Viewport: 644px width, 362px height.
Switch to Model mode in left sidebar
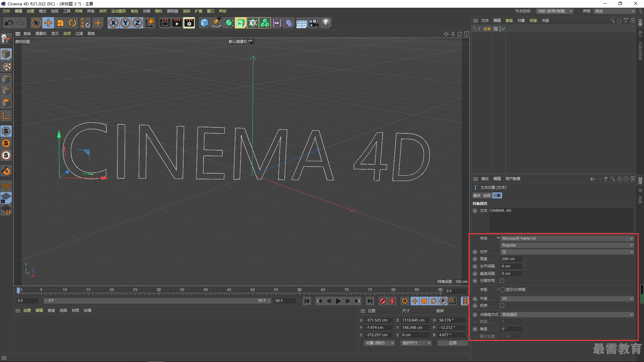click(x=6, y=54)
